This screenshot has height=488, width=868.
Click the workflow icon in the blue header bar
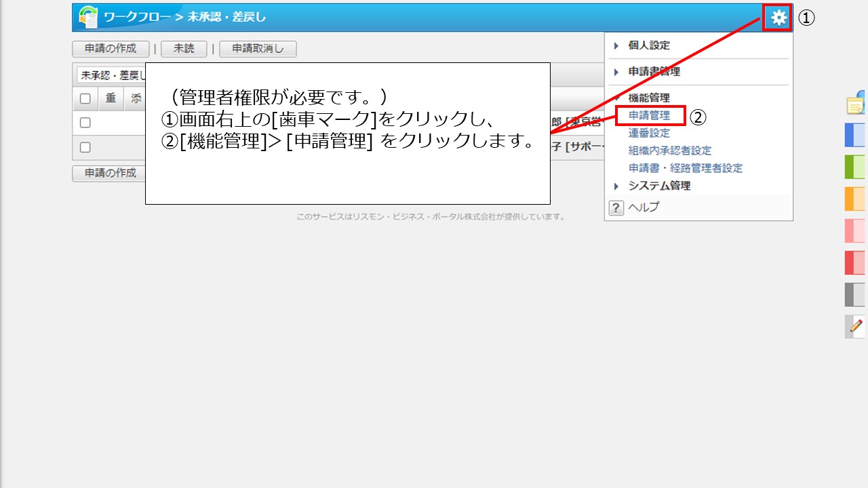click(87, 18)
